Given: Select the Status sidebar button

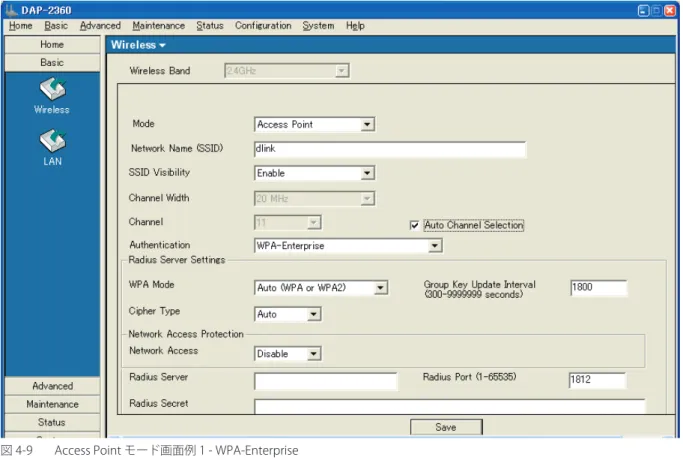Looking at the screenshot, I should click(52, 423).
